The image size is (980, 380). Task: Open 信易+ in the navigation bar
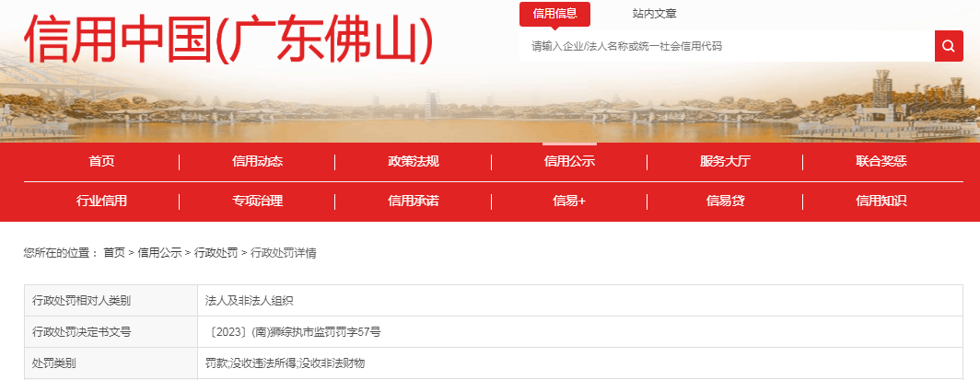click(569, 201)
